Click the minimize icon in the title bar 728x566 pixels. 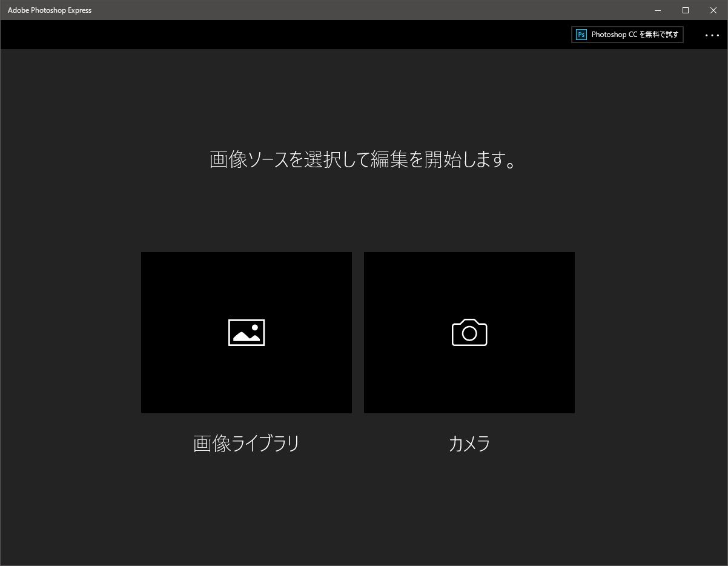point(657,10)
